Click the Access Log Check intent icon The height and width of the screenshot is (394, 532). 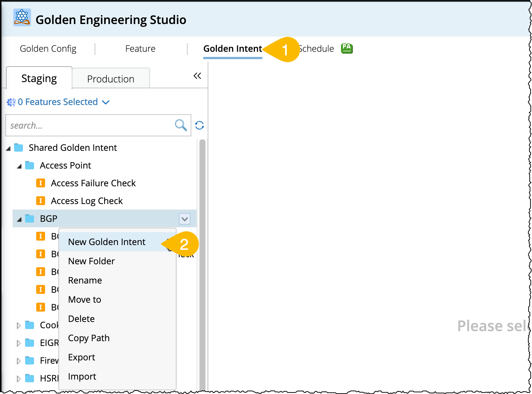click(41, 201)
